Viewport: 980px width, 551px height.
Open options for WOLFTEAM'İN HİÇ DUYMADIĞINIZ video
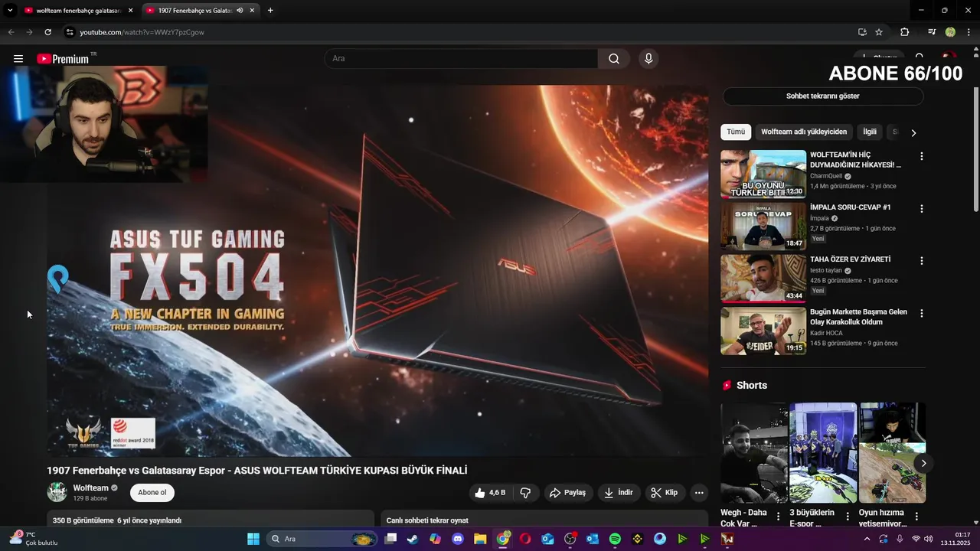[922, 156]
